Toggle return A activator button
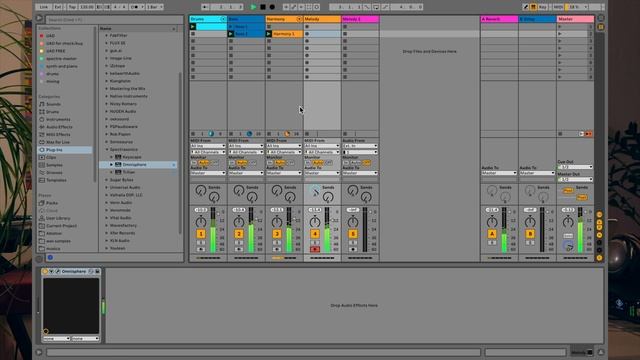Image resolution: width=640 pixels, height=360 pixels. tap(492, 234)
